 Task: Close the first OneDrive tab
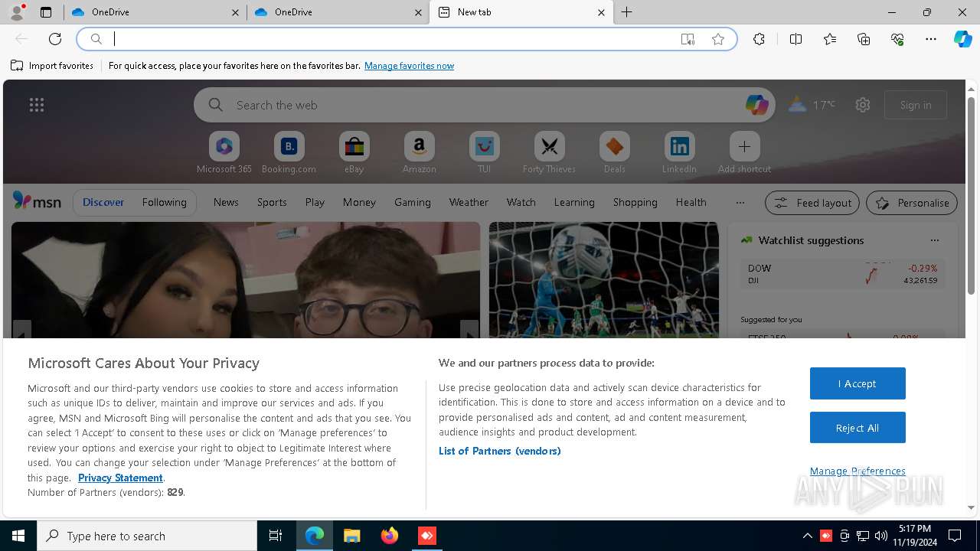(235, 12)
